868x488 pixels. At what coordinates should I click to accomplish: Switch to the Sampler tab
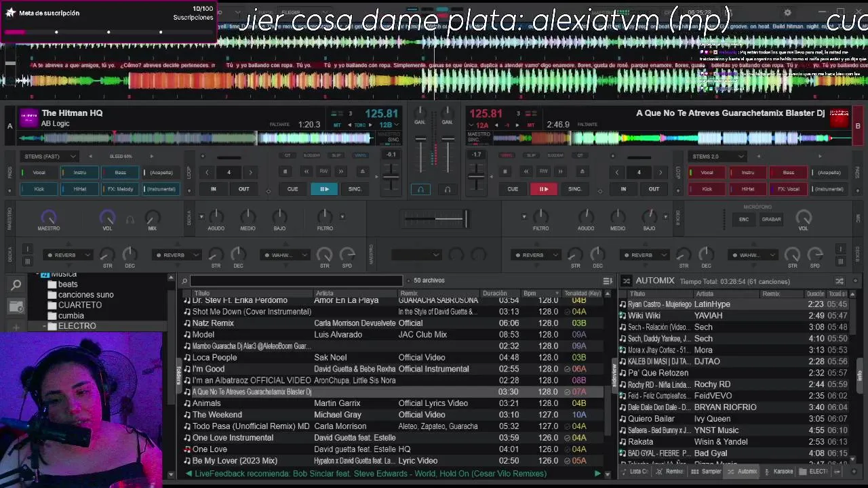[x=706, y=472]
